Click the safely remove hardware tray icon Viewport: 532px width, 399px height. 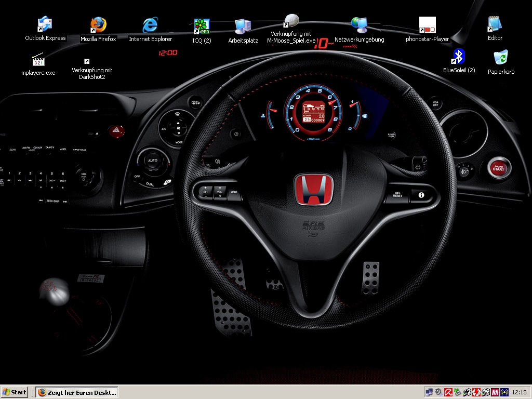457,392
